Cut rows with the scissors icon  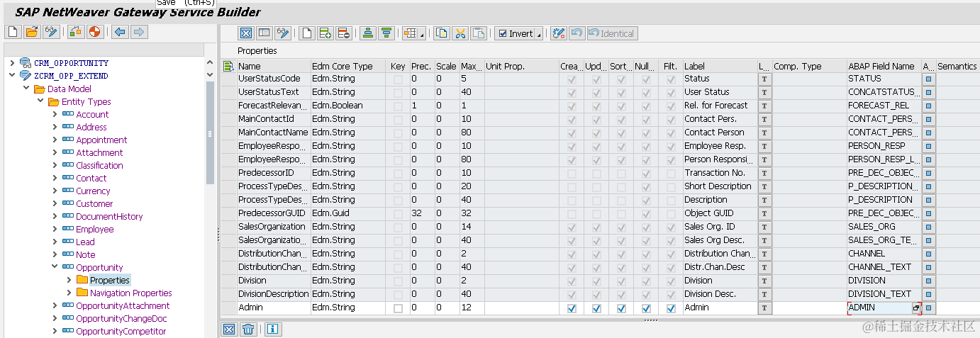460,33
